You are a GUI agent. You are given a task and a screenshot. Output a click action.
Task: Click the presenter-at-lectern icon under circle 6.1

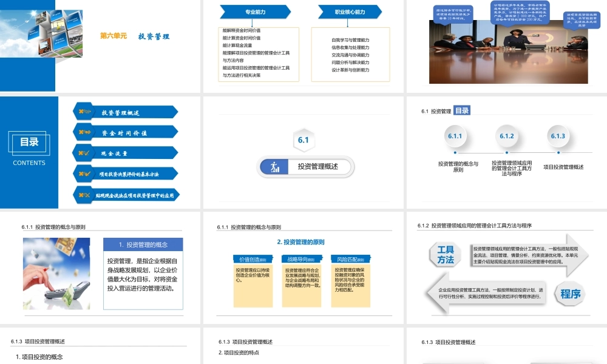point(273,165)
